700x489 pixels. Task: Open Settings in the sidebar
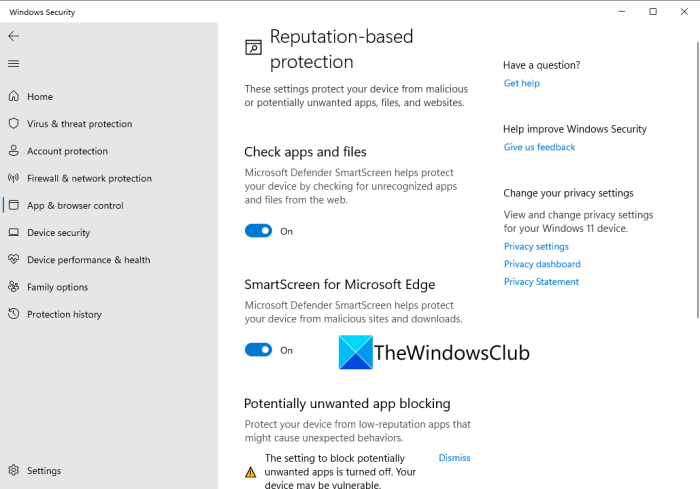click(x=43, y=470)
